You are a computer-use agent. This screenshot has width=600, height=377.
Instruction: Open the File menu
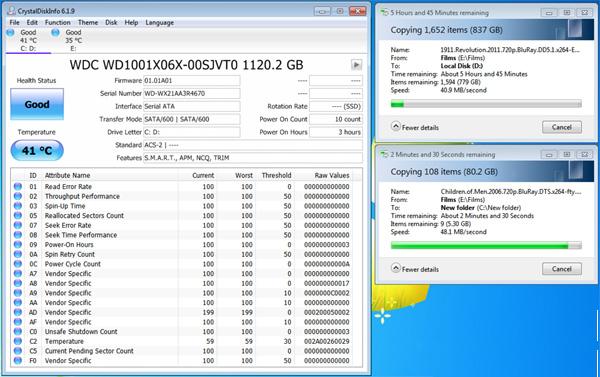coord(15,23)
